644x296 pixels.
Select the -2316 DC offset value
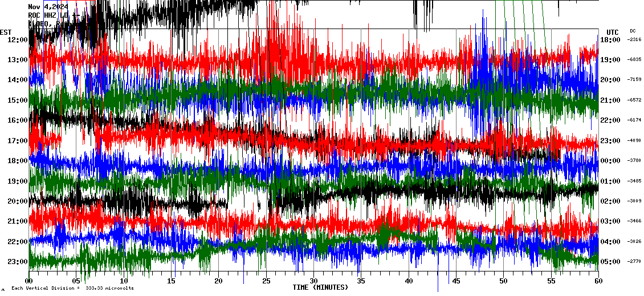pyautogui.click(x=634, y=40)
